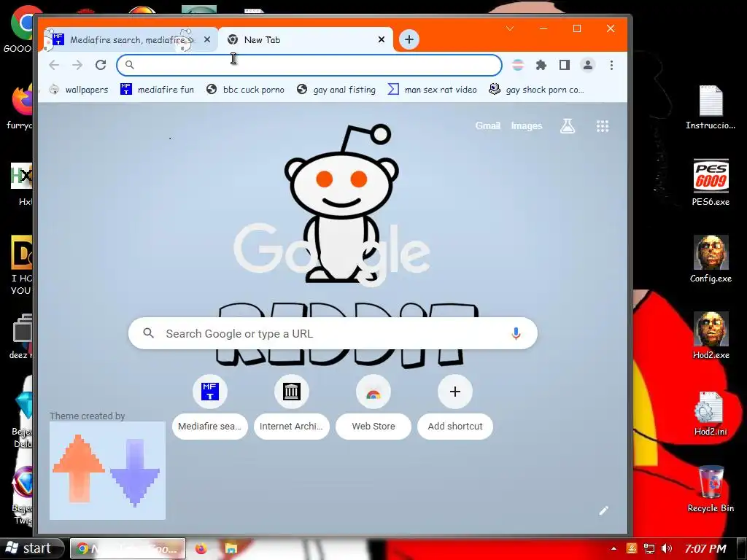Open a new tab with the plus button
The width and height of the screenshot is (747, 560).
[x=409, y=39]
